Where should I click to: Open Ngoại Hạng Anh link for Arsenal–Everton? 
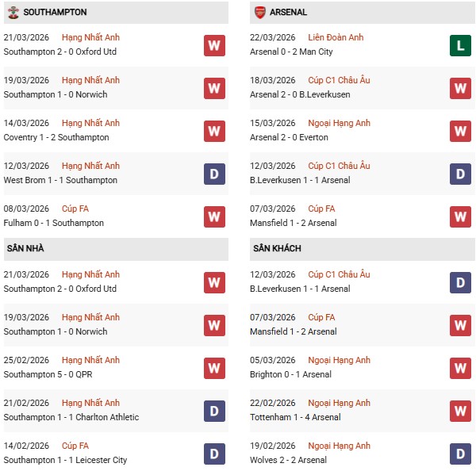[339, 123]
